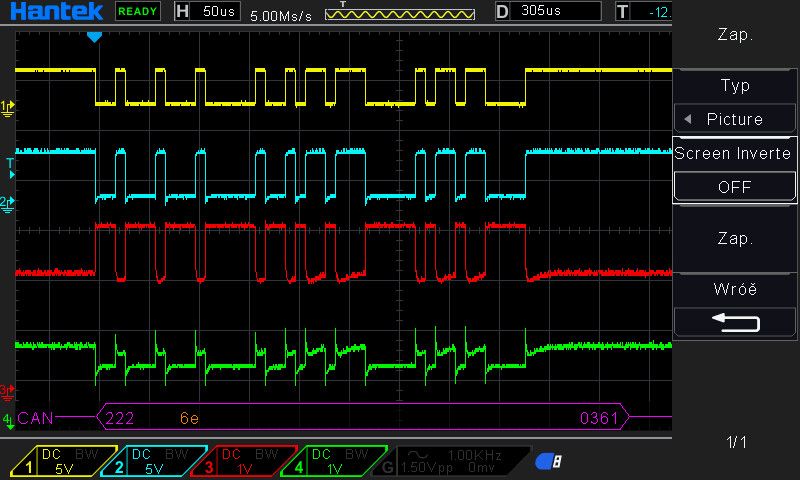Toggle channel 4 green DC 1V tab
The width and height of the screenshot is (800, 480).
333,461
